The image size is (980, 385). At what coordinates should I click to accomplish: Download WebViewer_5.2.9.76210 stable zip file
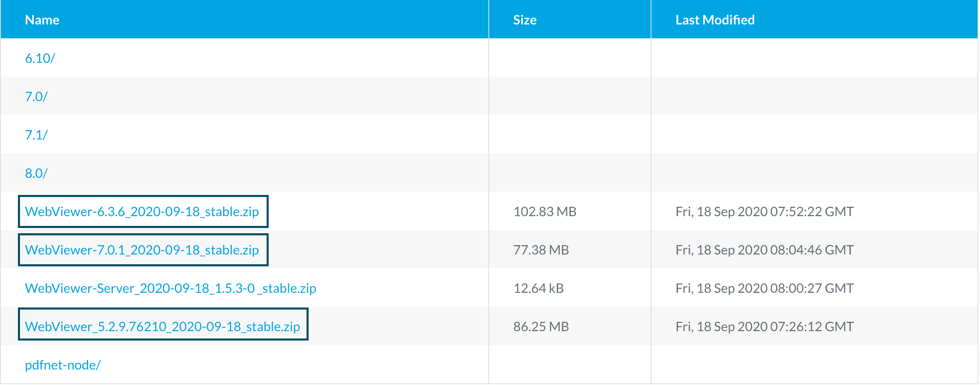click(x=162, y=327)
